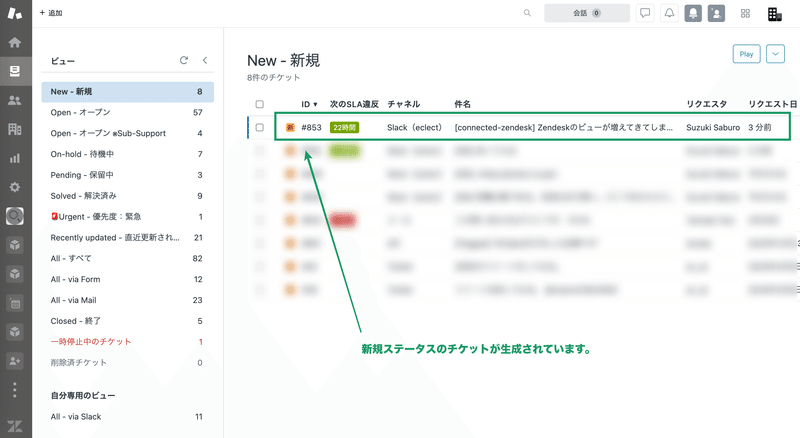Select the Recently updated view
Viewport: 800px width, 438px height.
point(128,238)
